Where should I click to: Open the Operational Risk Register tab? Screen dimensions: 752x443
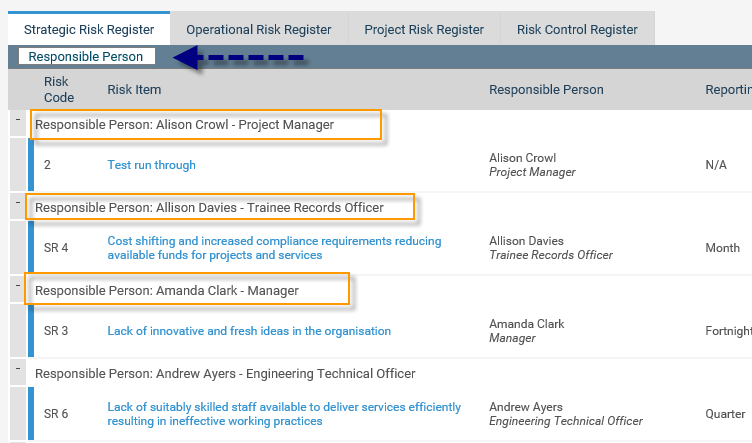[x=258, y=30]
